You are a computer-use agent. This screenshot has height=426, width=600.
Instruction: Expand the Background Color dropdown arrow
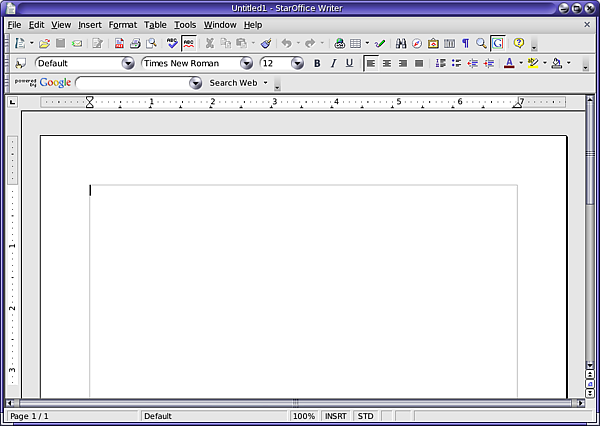pyautogui.click(x=569, y=63)
